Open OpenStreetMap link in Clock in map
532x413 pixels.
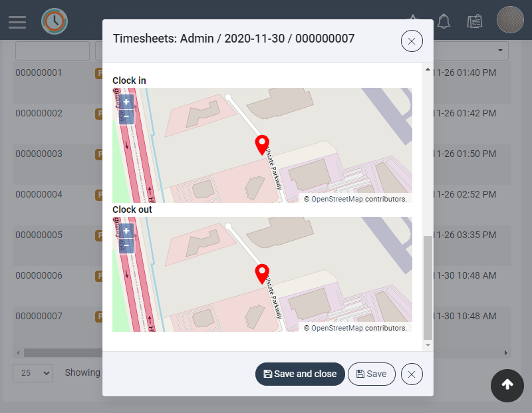click(337, 199)
